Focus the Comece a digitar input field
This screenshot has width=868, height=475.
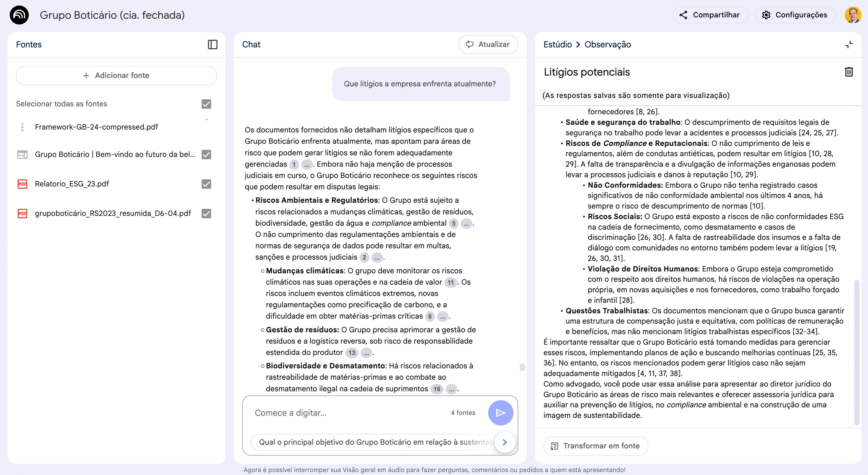pos(347,413)
